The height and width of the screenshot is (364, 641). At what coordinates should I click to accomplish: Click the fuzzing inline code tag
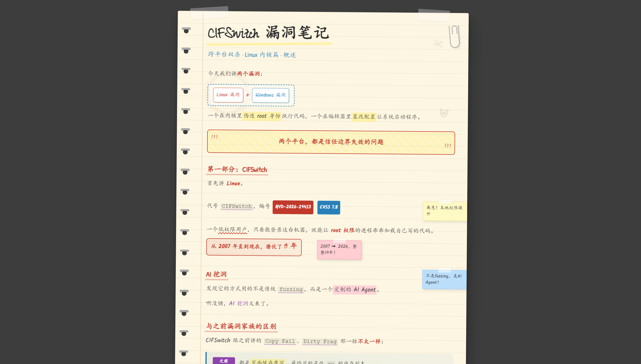[291, 289]
